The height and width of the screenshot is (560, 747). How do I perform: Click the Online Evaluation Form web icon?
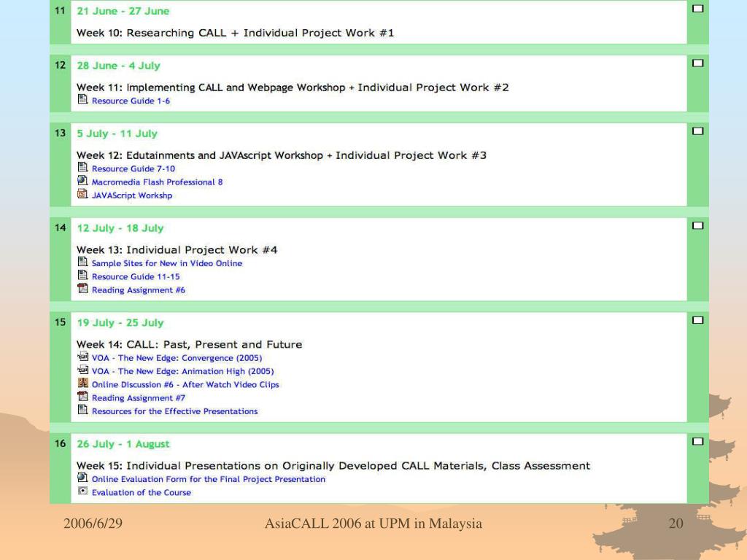tap(83, 478)
